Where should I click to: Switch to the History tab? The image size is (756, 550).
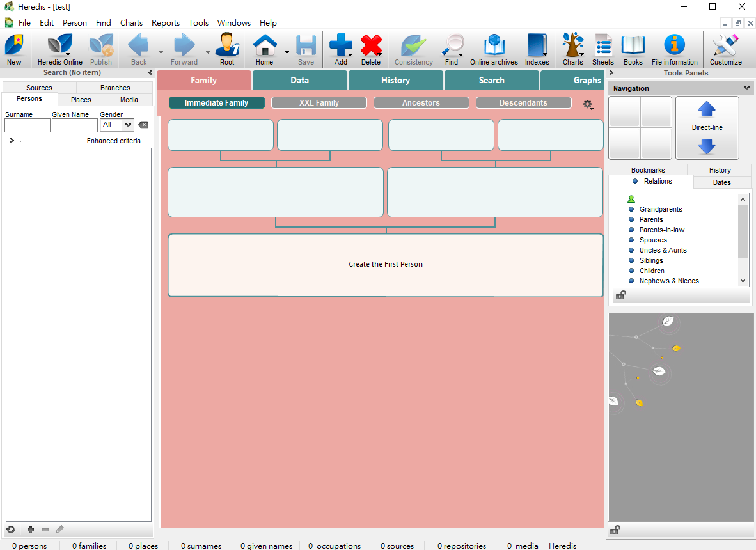tap(395, 81)
